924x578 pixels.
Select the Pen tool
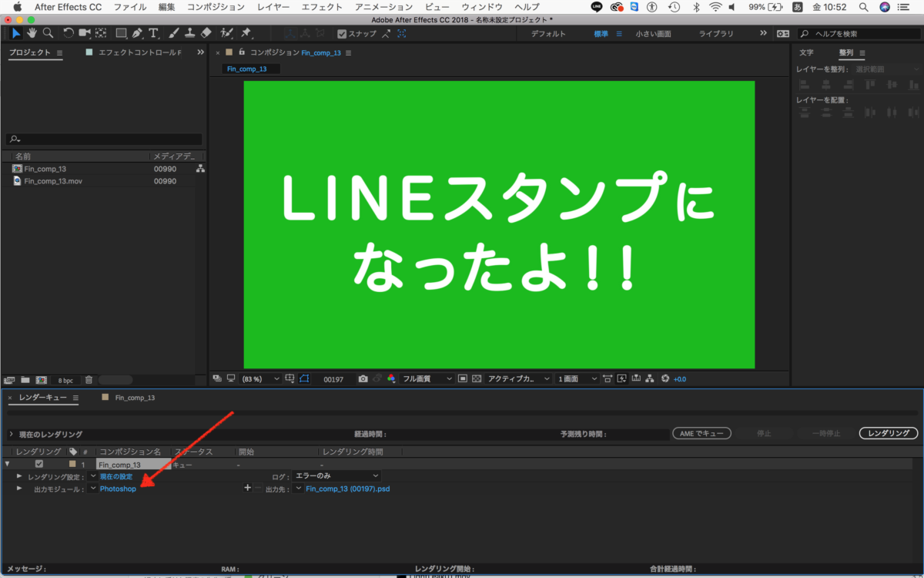pyautogui.click(x=138, y=33)
